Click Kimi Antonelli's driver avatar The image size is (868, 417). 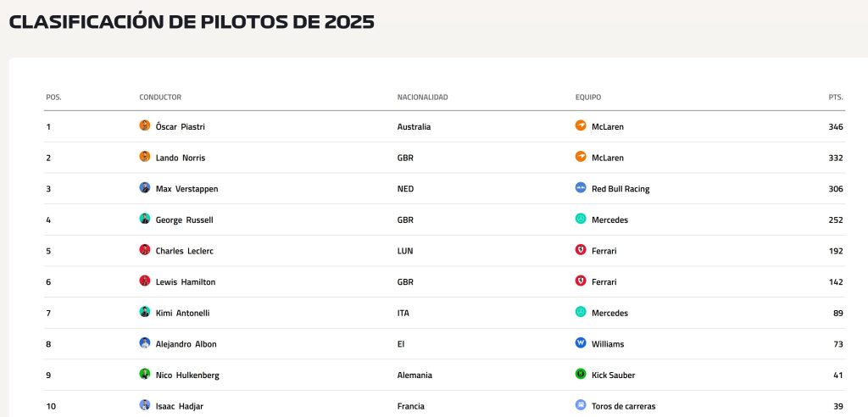coord(145,312)
